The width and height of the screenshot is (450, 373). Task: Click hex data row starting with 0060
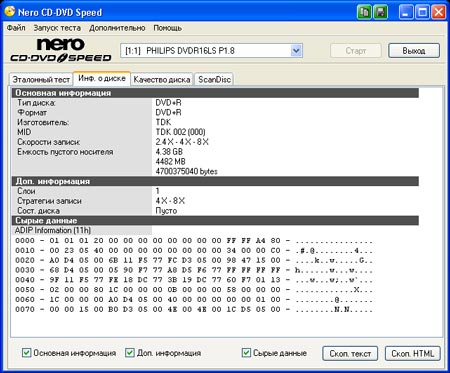click(194, 300)
